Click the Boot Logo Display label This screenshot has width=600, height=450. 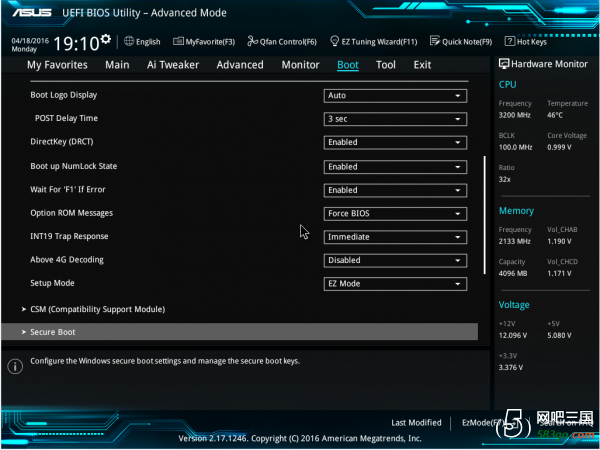(x=64, y=95)
